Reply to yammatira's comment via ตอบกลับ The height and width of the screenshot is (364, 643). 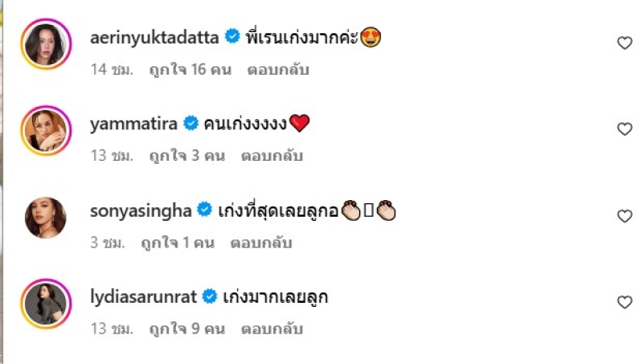272,156
